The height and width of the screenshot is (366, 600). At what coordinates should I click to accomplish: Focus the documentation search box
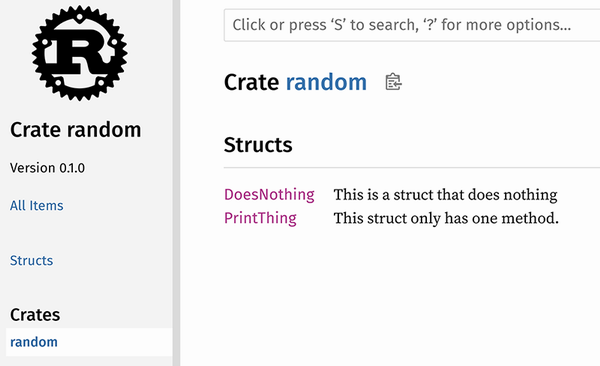pyautogui.click(x=412, y=25)
